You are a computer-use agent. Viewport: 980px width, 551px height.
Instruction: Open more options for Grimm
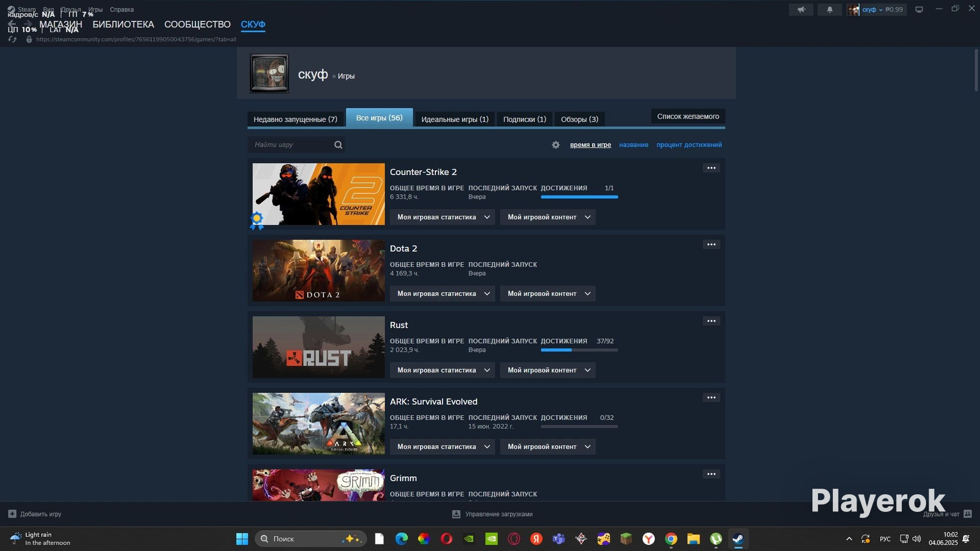(711, 474)
